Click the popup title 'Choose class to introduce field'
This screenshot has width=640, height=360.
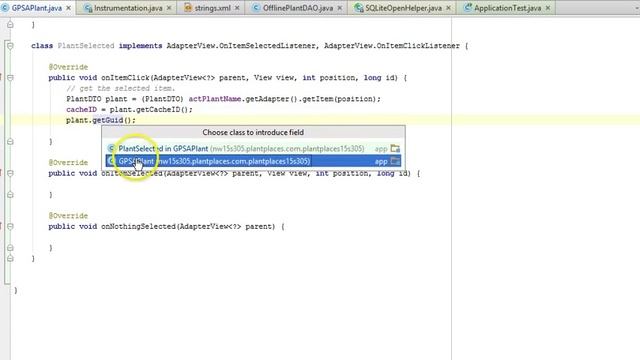click(x=253, y=132)
